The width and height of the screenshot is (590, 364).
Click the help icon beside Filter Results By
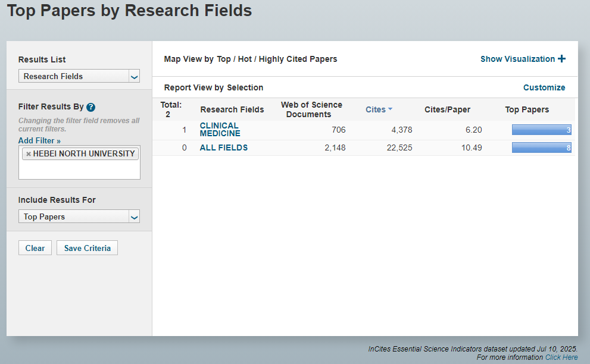pyautogui.click(x=90, y=107)
